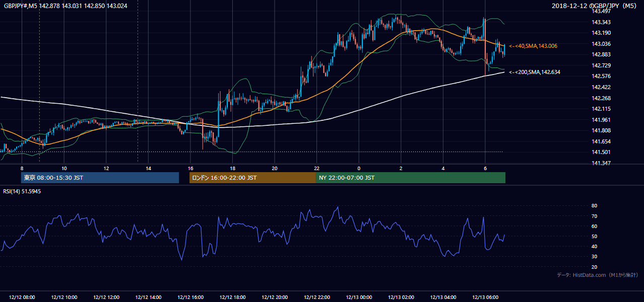Click the 200 SMA label 142.634
This screenshot has height=302, width=644.
tap(535, 72)
